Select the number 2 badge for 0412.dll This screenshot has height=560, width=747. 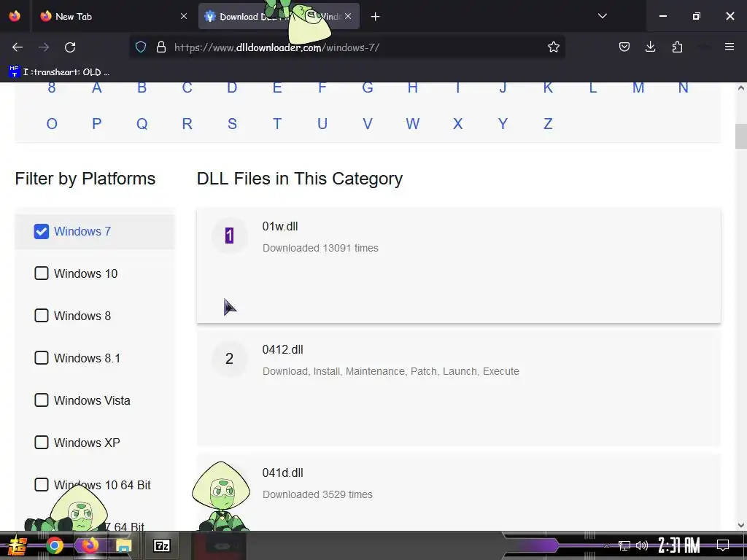(229, 359)
